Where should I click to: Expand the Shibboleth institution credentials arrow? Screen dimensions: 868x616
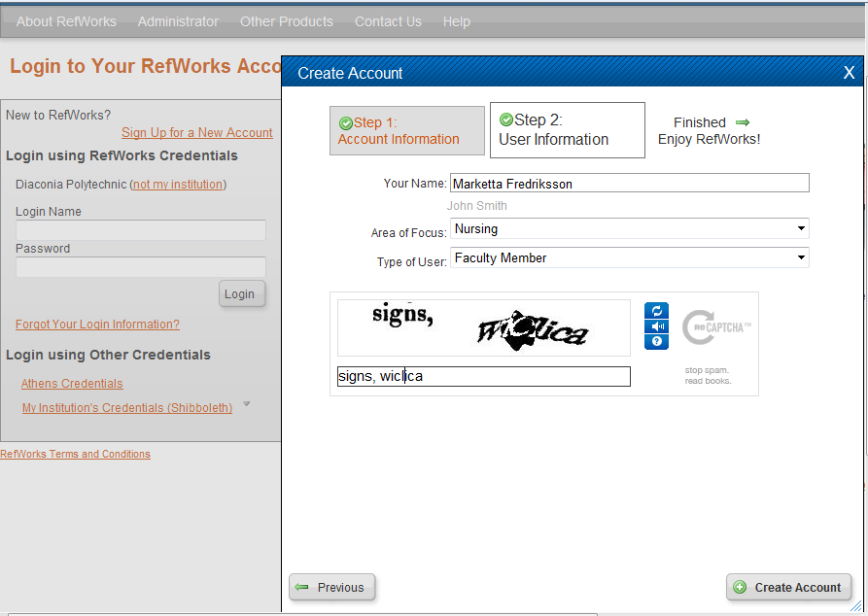coord(247,404)
